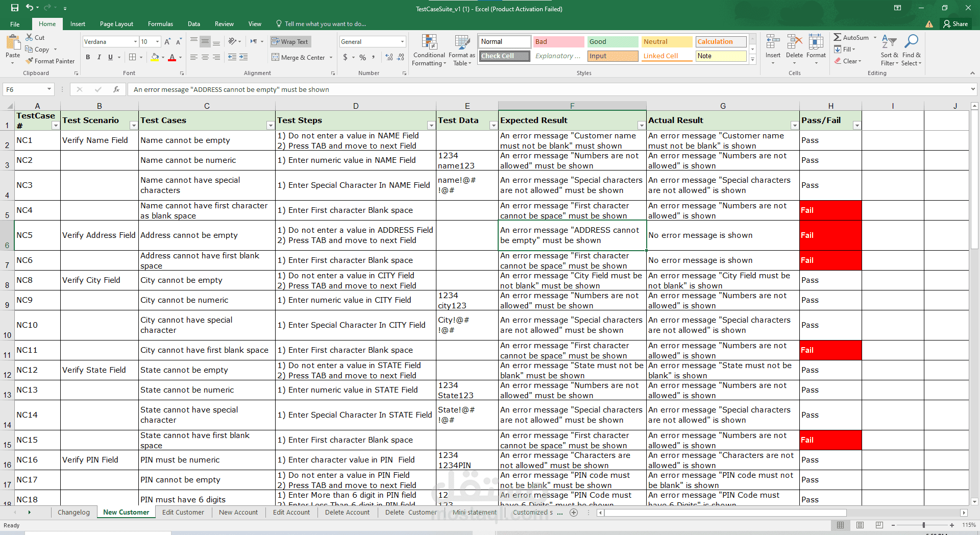Image resolution: width=980 pixels, height=535 pixels.
Task: Open Find & Select
Action: point(911,50)
